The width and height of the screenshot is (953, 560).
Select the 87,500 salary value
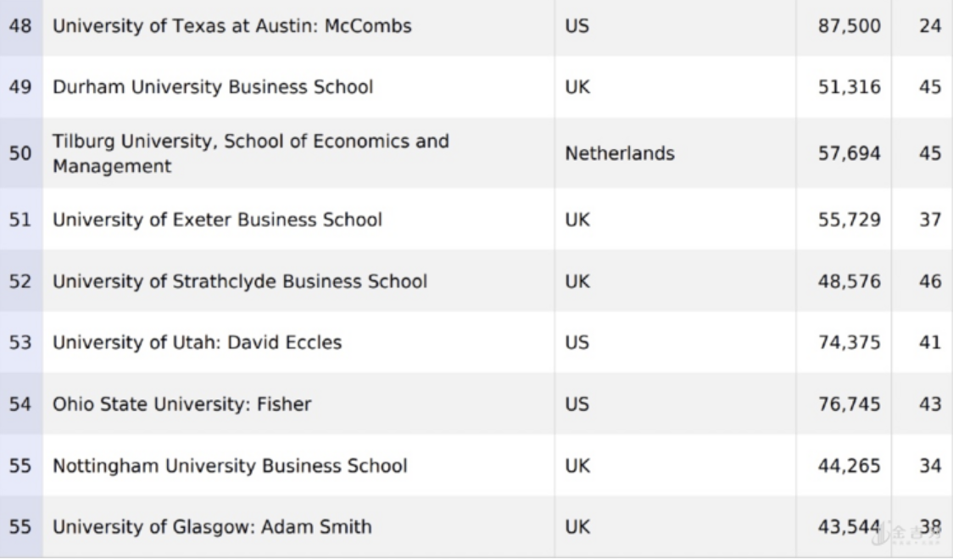(x=850, y=25)
